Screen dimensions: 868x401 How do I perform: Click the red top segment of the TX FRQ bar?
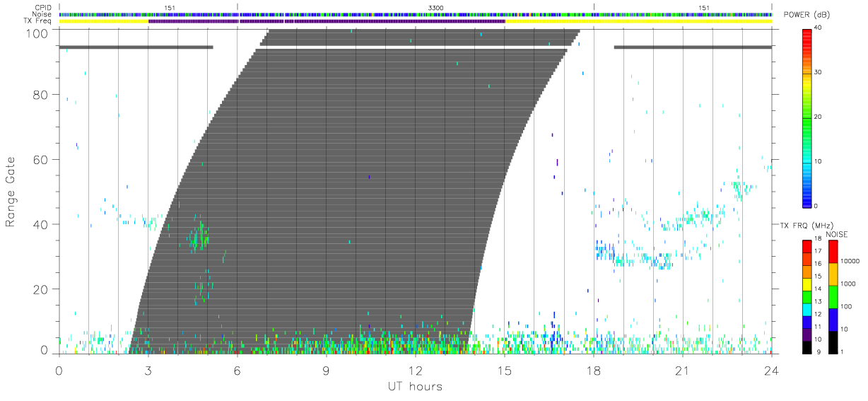807,247
